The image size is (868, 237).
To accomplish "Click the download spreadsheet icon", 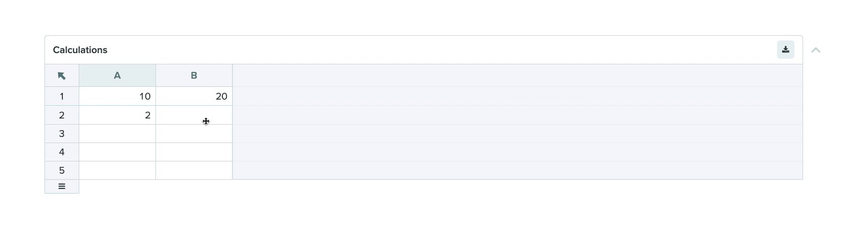I will pyautogui.click(x=785, y=50).
